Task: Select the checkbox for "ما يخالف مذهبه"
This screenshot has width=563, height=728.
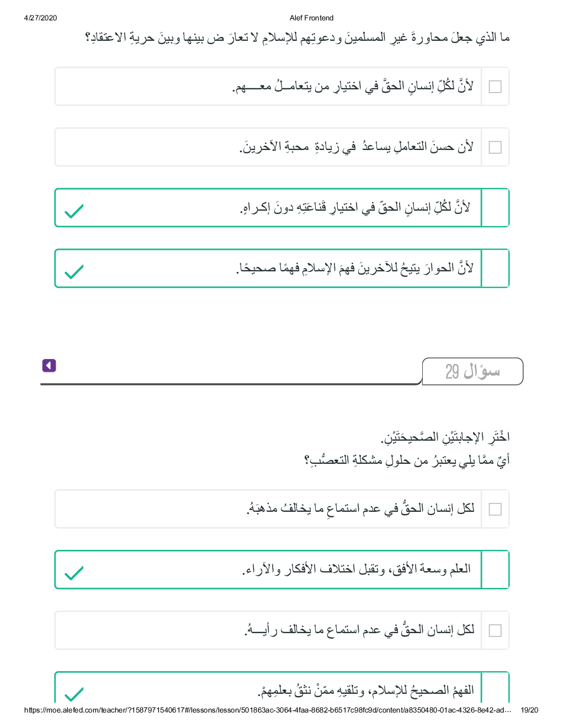Action: tap(495, 509)
